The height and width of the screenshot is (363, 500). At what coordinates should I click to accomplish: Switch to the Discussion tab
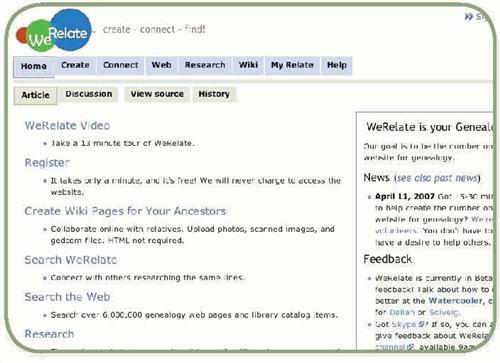point(89,94)
